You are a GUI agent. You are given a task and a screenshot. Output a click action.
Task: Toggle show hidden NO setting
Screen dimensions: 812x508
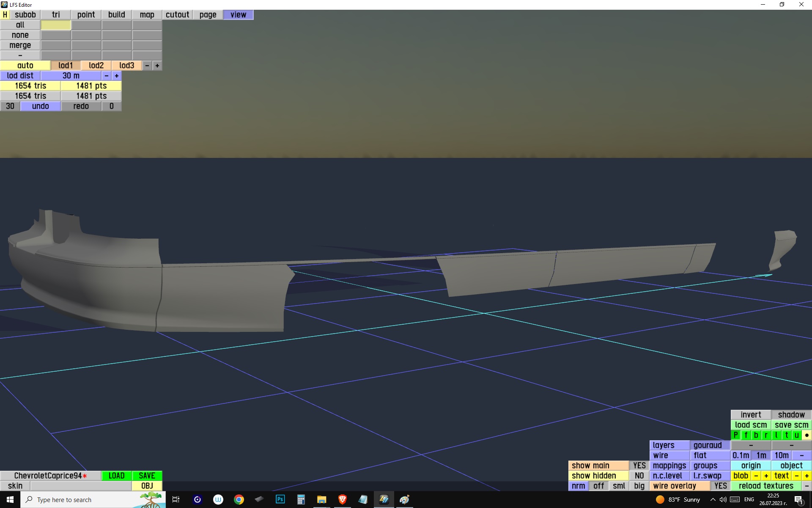point(639,475)
